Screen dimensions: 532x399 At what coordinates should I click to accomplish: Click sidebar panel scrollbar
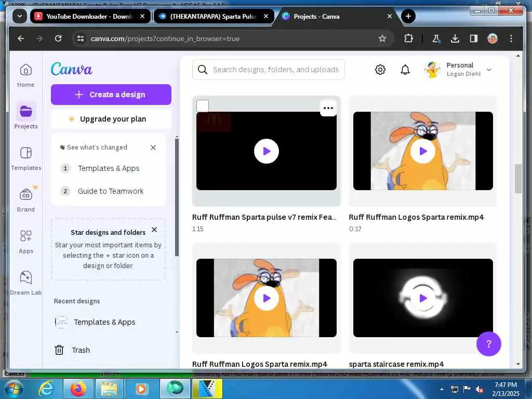click(177, 197)
